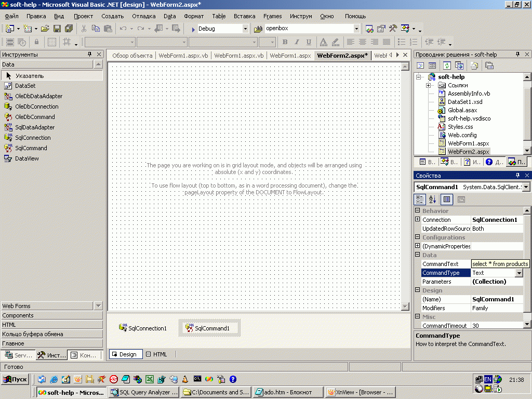Open Отладка menu

pos(144,16)
